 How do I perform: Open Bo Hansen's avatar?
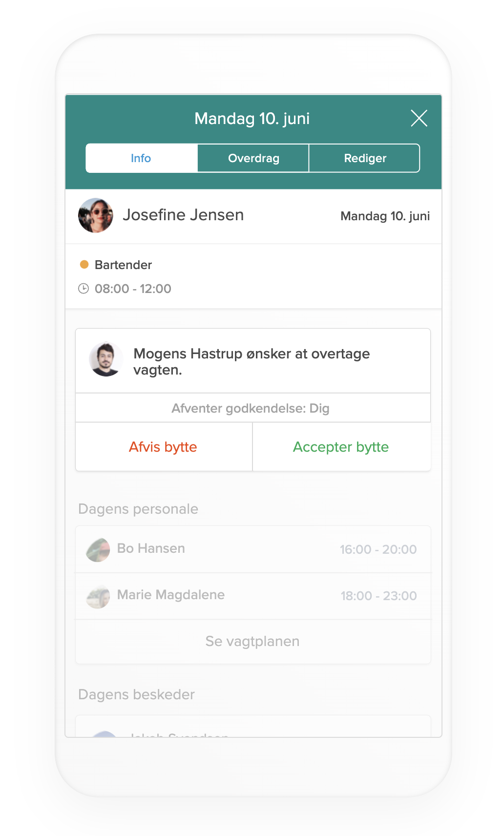point(98,550)
